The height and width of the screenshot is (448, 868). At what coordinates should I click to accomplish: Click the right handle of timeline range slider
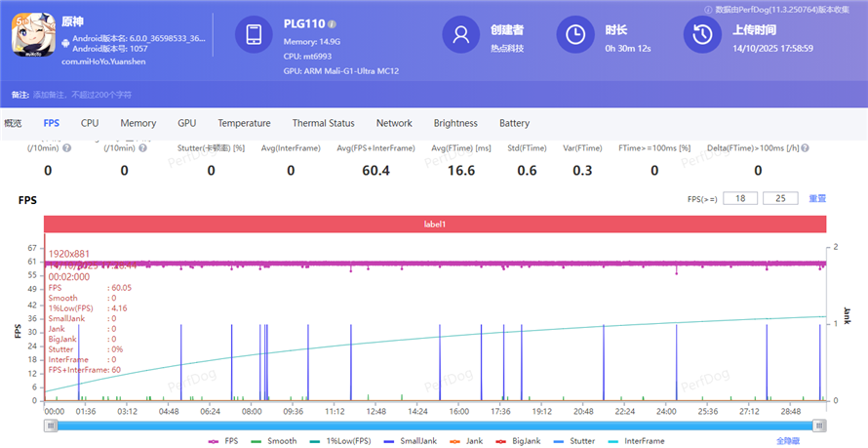[819, 426]
